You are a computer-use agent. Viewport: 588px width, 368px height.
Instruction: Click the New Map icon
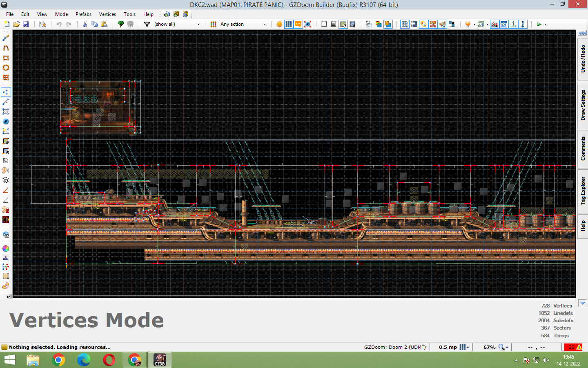pos(7,24)
